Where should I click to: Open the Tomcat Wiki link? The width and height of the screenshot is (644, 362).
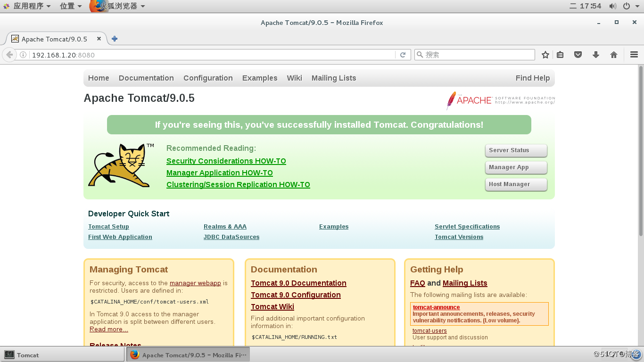pos(272,307)
